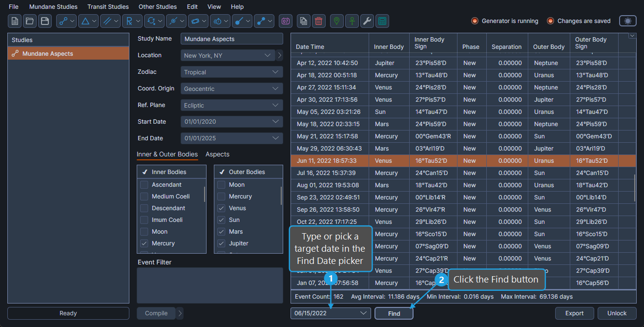Click the green location pin icon
Image resolution: width=644 pixels, height=327 pixels.
337,21
